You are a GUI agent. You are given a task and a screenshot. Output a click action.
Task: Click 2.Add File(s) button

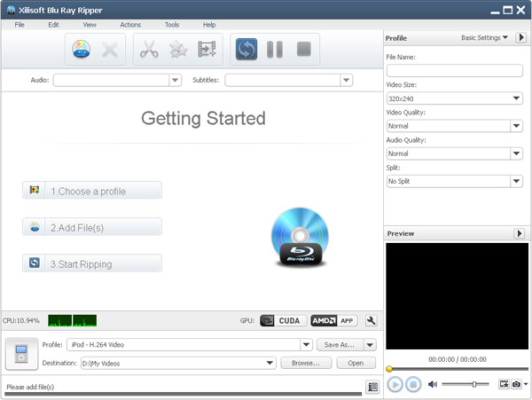click(92, 227)
